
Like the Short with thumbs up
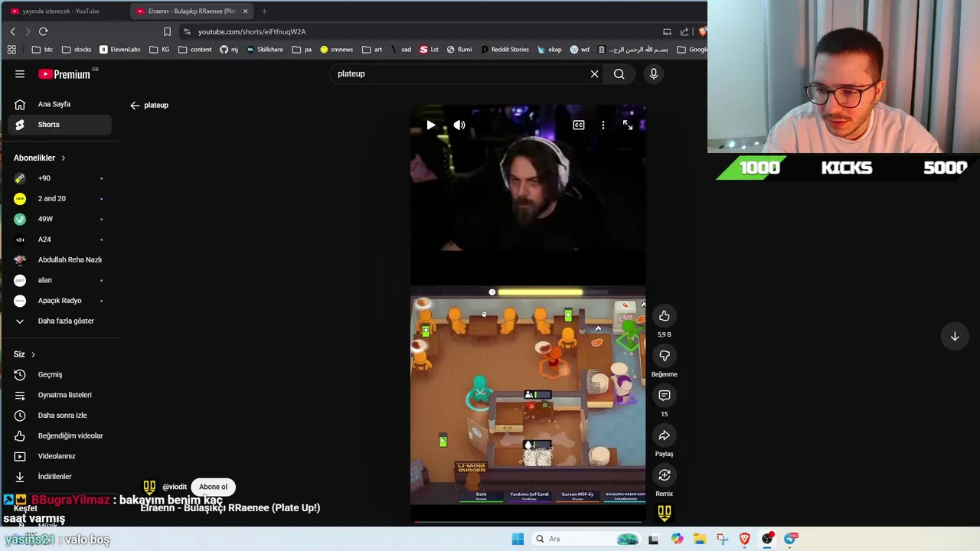pos(664,316)
